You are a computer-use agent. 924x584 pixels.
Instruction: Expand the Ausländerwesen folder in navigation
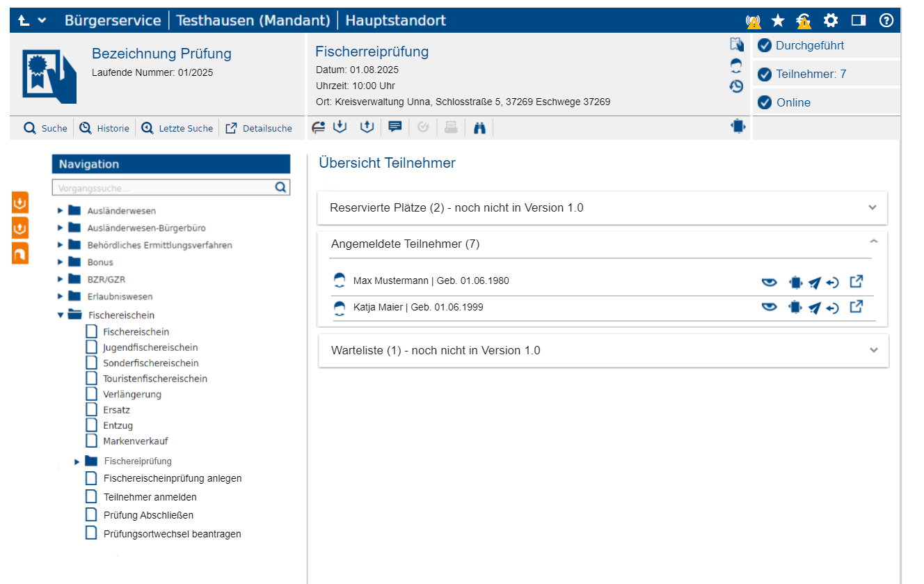pos(61,210)
